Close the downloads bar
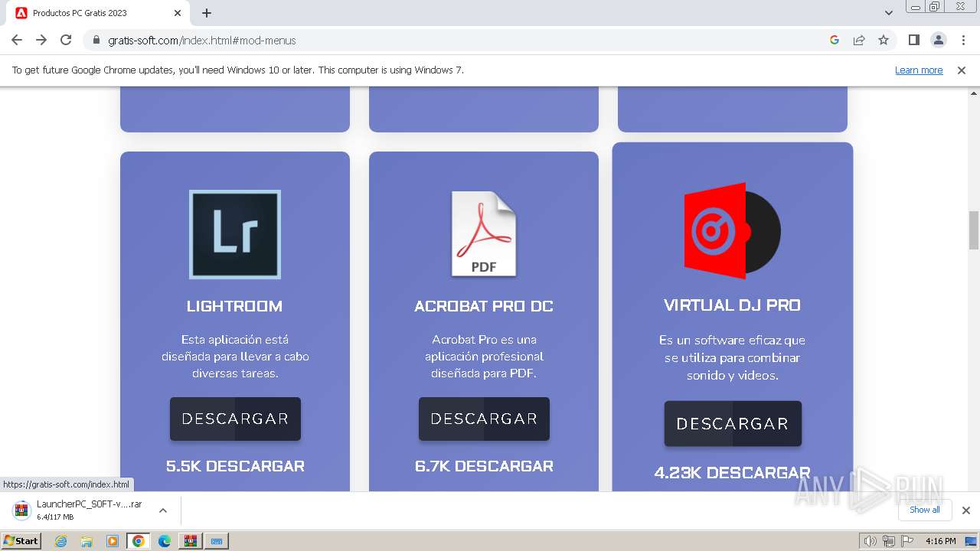This screenshot has height=551, width=980. pyautogui.click(x=965, y=510)
